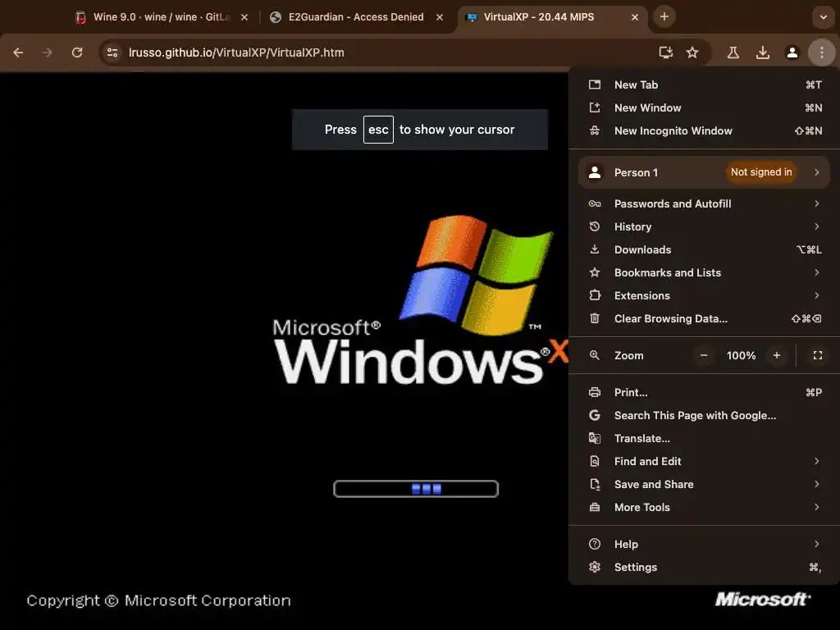Choose New Tab from the menu
Screen dimensions: 840x630
pyautogui.click(x=705, y=84)
